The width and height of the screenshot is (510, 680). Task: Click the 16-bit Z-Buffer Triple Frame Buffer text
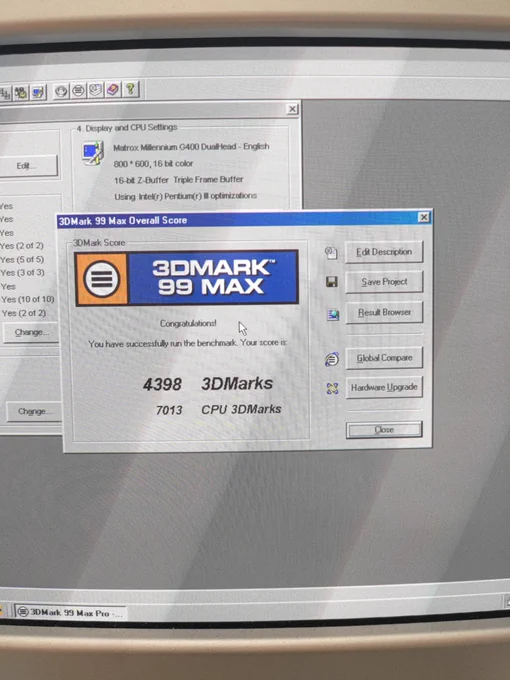click(x=179, y=180)
